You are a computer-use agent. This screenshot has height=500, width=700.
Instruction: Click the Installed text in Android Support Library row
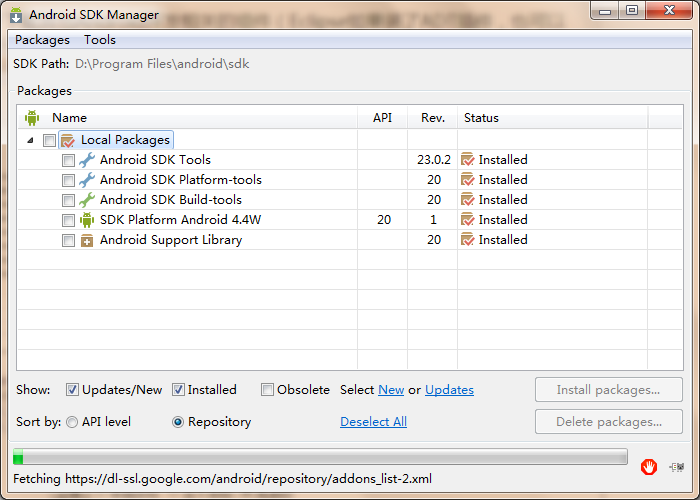(x=503, y=240)
